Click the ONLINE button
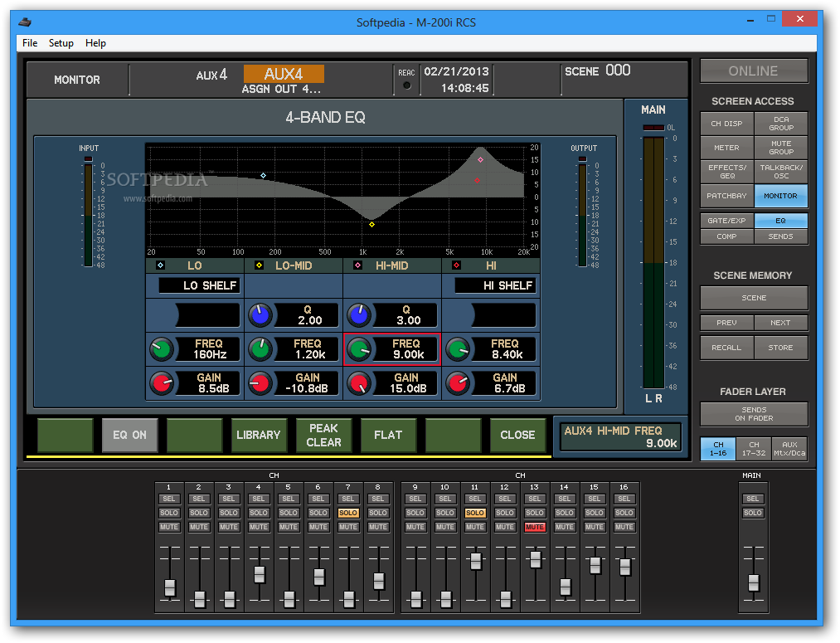This screenshot has width=840, height=643. click(x=753, y=71)
